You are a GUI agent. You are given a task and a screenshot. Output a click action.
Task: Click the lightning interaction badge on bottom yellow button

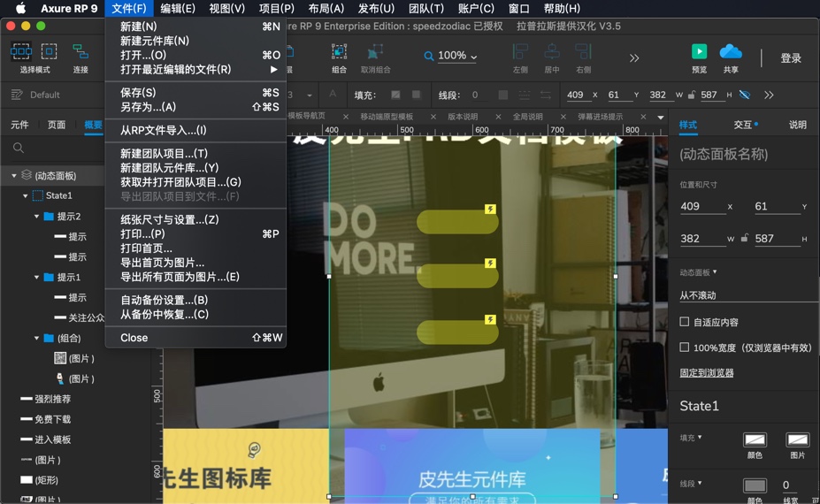(490, 319)
